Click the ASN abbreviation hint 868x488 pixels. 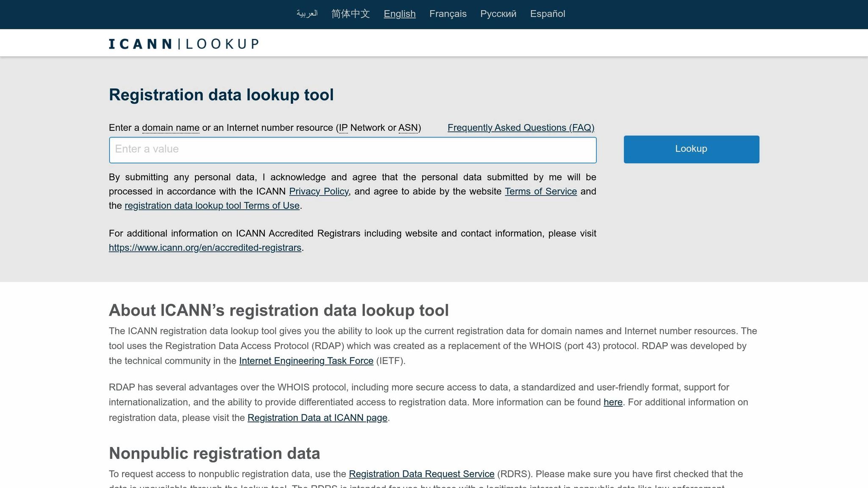pyautogui.click(x=409, y=128)
